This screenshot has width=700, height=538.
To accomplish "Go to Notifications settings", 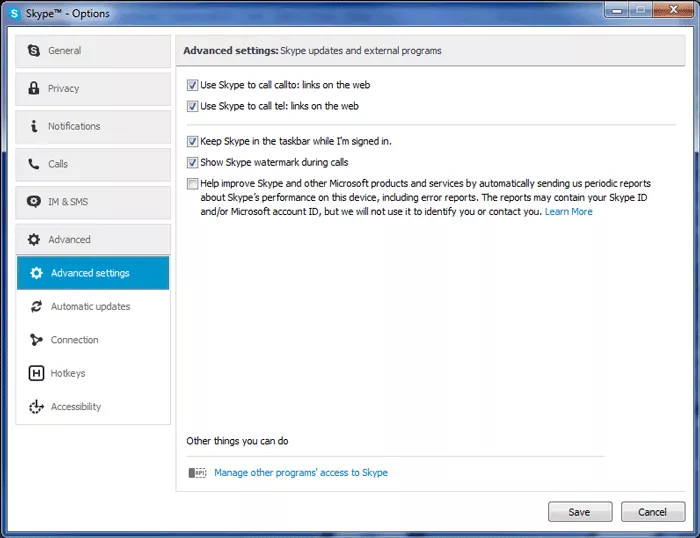I will 93,127.
